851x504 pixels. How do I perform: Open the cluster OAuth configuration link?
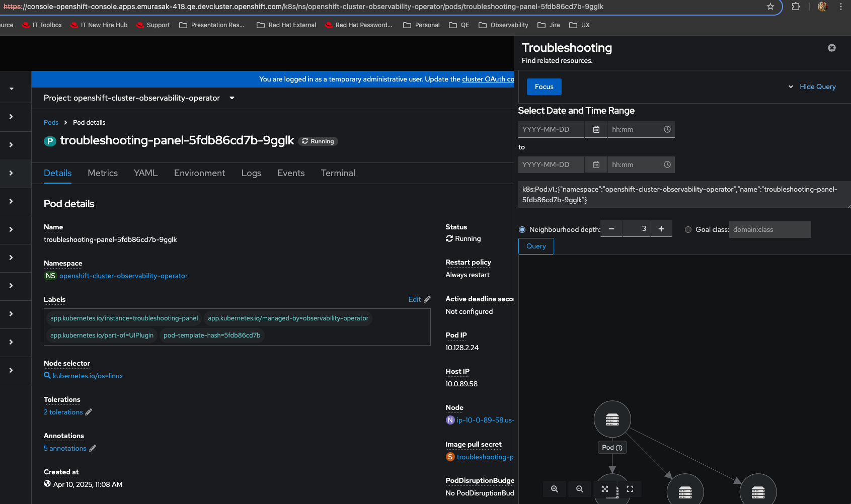click(488, 79)
